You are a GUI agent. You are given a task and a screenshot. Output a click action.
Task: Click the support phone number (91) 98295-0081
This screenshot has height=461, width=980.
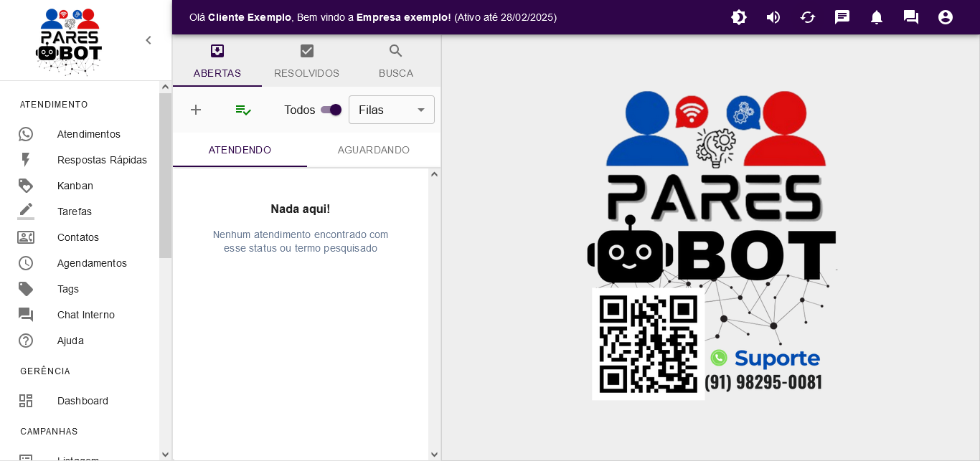(x=763, y=382)
